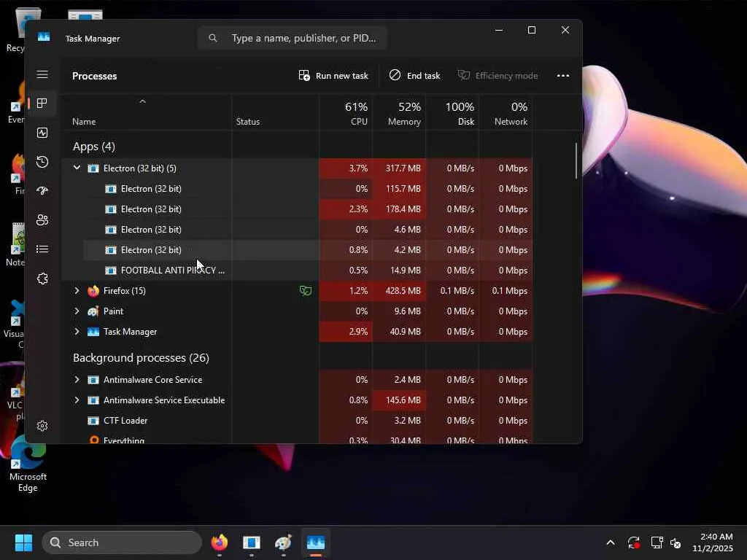Open the Electron app from the taskbar
This screenshot has height=560, width=747.
pyautogui.click(x=252, y=542)
